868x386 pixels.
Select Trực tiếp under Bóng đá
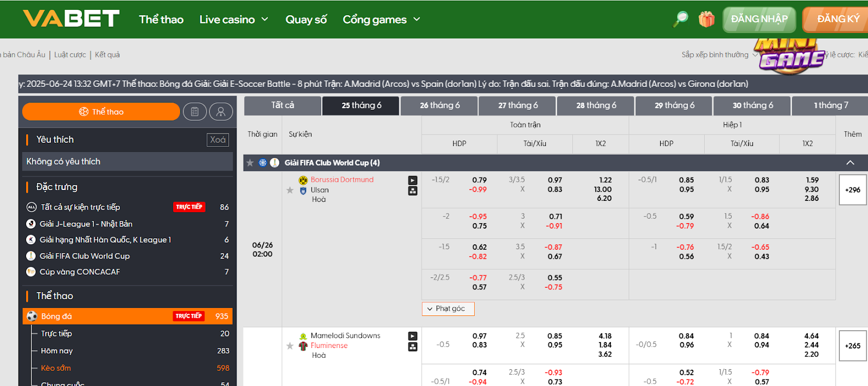click(133, 333)
